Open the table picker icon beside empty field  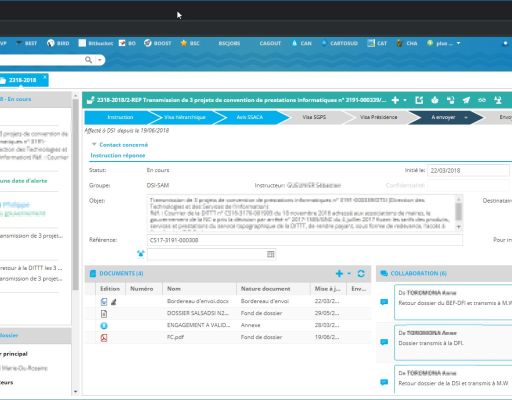tap(271, 254)
